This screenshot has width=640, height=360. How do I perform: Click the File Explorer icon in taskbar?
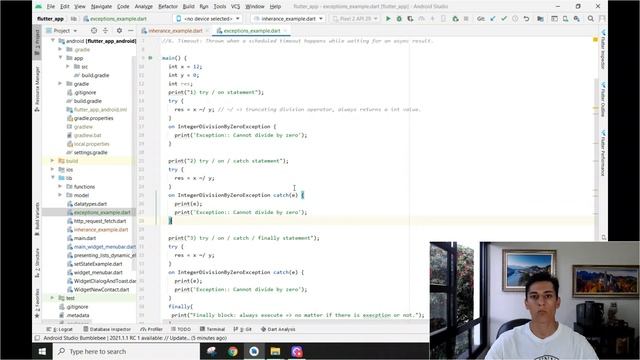click(275, 351)
